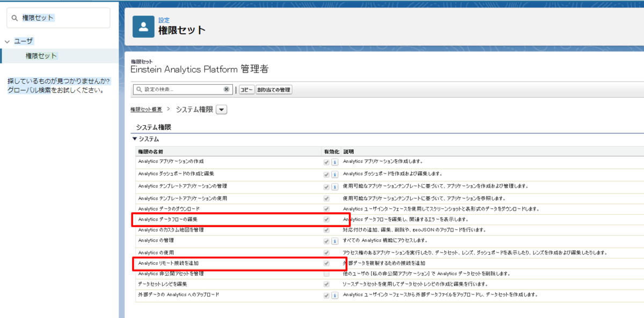This screenshot has height=318, width=644.
Task: Click the Analytics データフローの編集 row name
Action: coord(167,220)
